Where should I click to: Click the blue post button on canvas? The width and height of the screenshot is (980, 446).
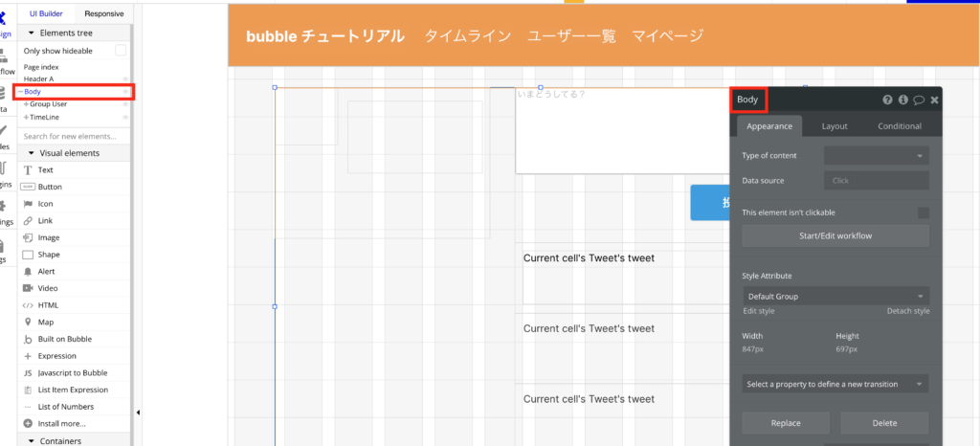pyautogui.click(x=709, y=202)
